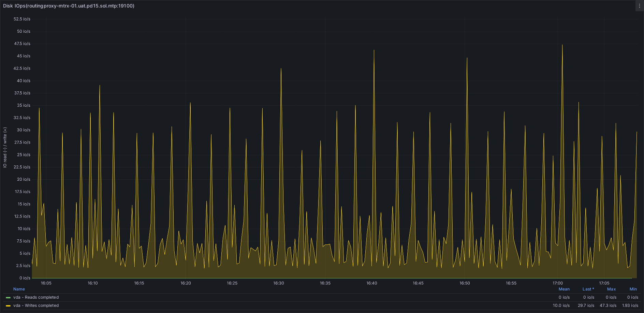Click the 16:30 time axis label
This screenshot has width=644, height=313.
click(279, 283)
